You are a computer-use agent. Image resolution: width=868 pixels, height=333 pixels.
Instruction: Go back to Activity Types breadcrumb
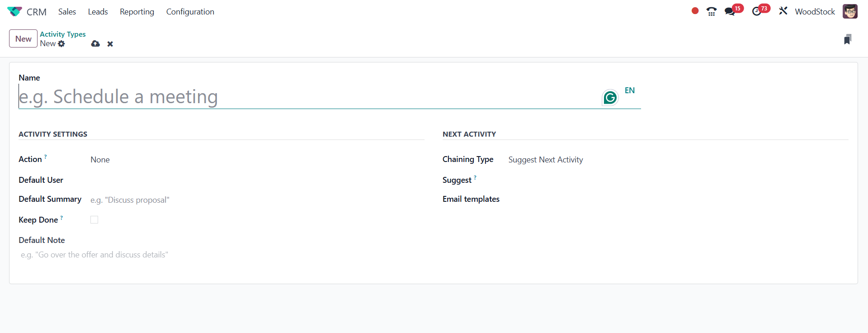(62, 34)
